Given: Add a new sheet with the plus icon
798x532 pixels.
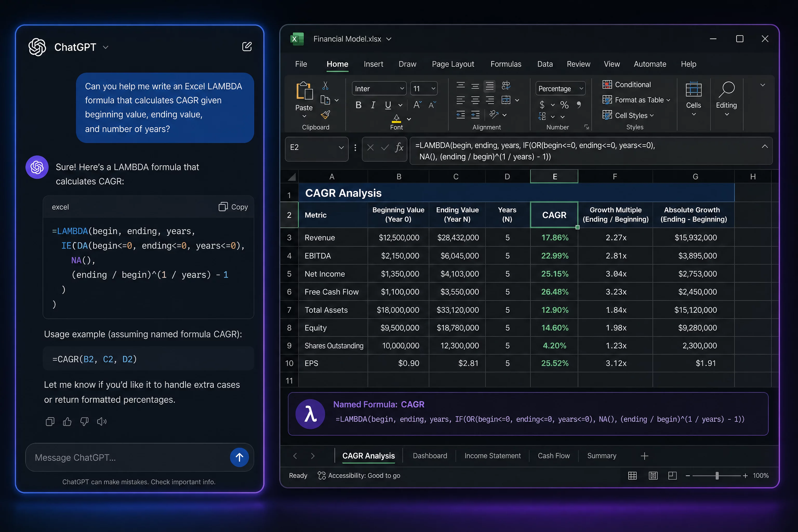Looking at the screenshot, I should tap(644, 456).
